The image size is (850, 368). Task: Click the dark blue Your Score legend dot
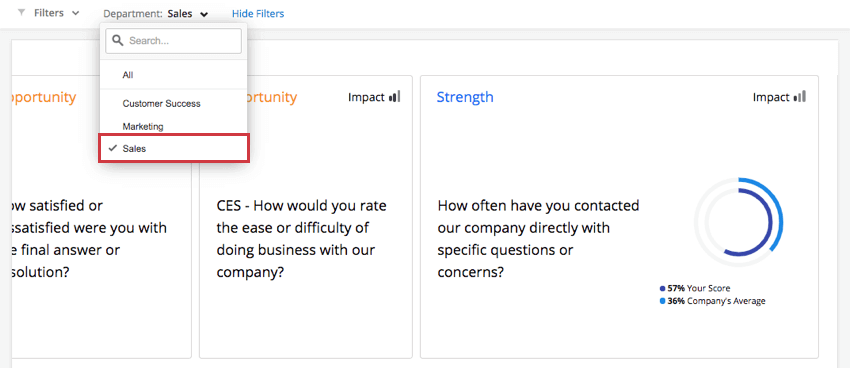pos(662,288)
